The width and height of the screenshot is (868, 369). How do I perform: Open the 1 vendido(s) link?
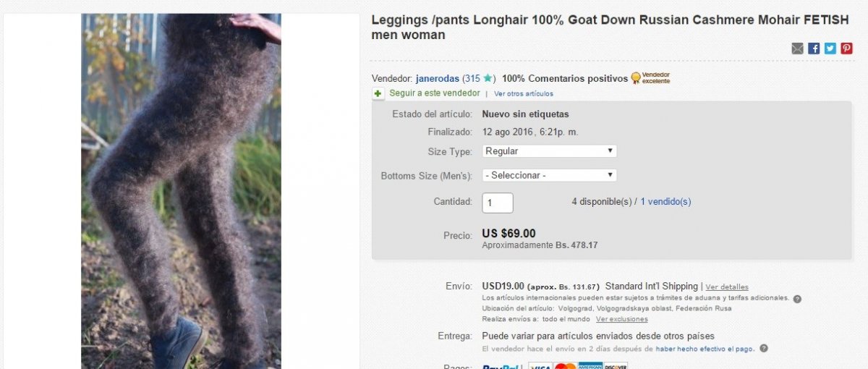coord(665,202)
